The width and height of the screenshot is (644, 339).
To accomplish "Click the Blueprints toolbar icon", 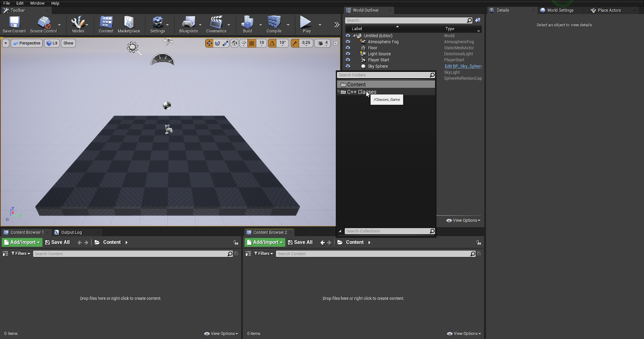I will pos(188,25).
